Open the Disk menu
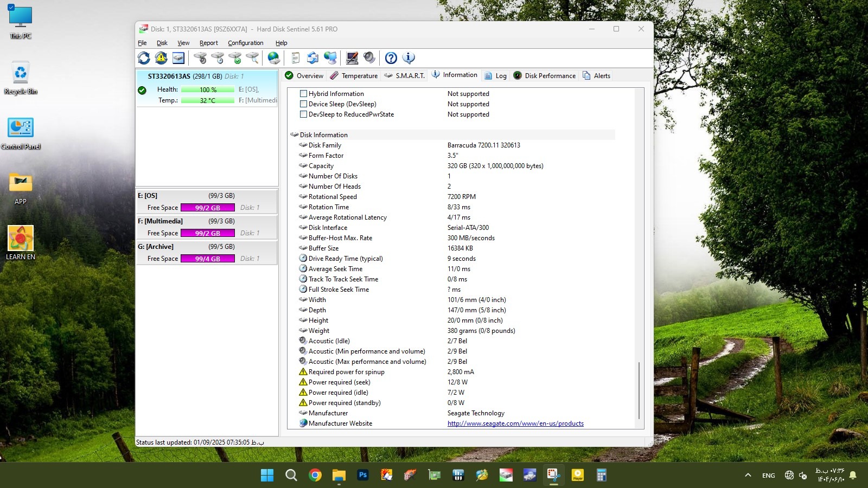The height and width of the screenshot is (488, 868). click(162, 43)
